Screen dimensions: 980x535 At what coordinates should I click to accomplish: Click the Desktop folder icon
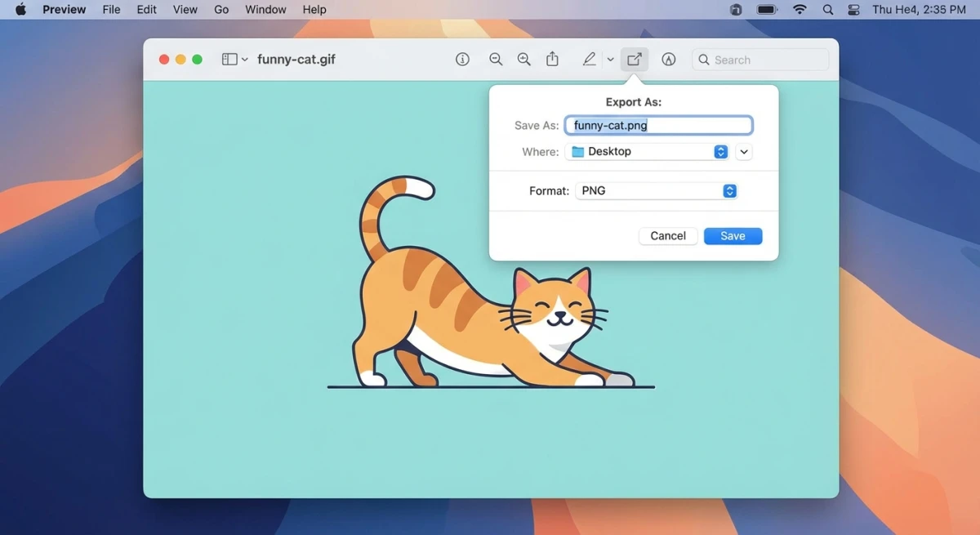(578, 151)
